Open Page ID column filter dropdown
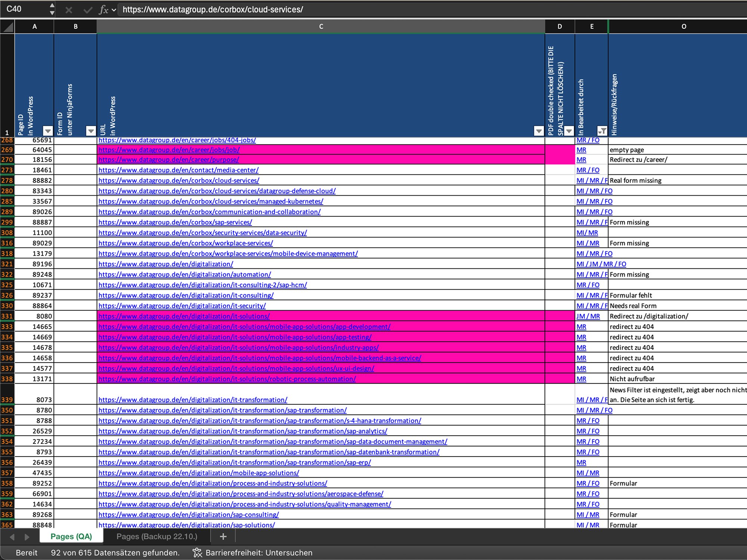This screenshot has height=560, width=747. (x=47, y=131)
